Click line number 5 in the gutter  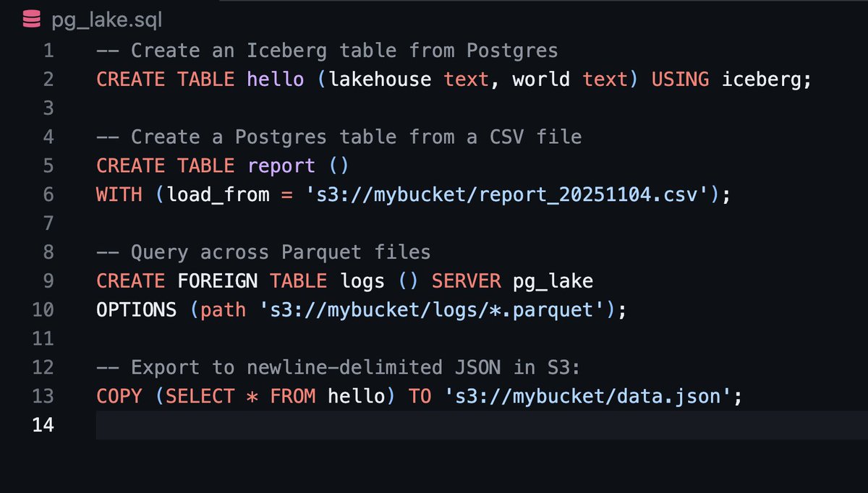click(47, 166)
